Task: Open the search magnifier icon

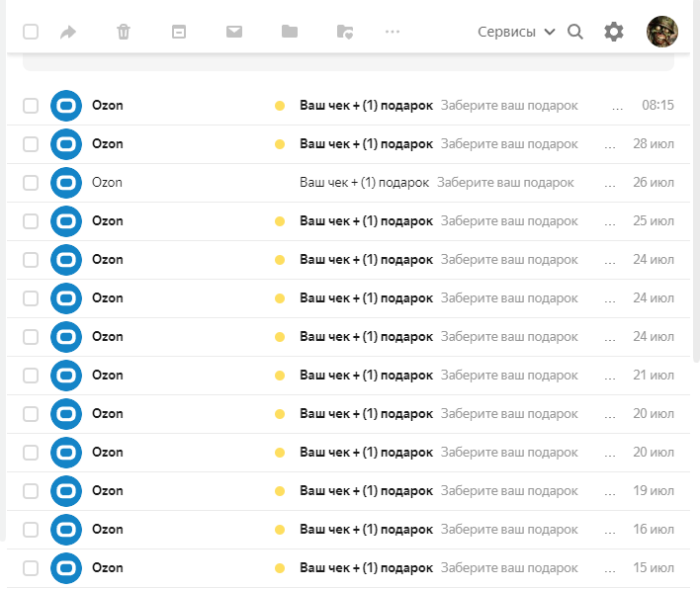Action: (575, 32)
